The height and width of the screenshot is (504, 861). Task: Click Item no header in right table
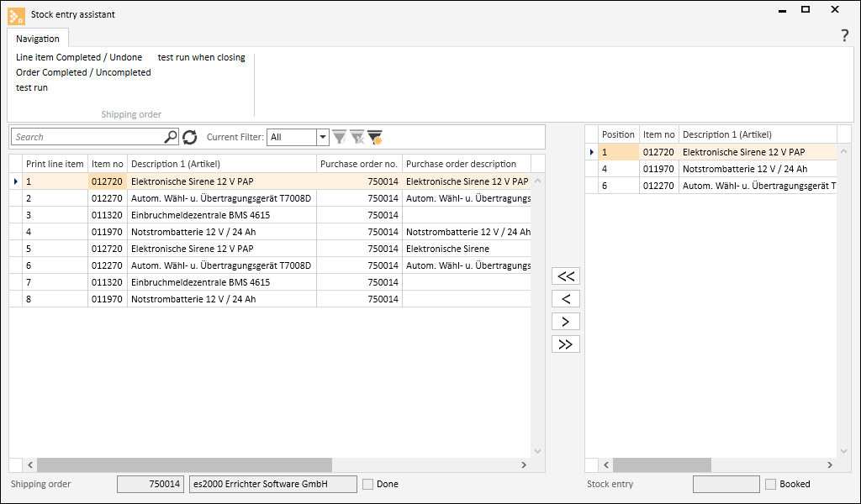[659, 134]
